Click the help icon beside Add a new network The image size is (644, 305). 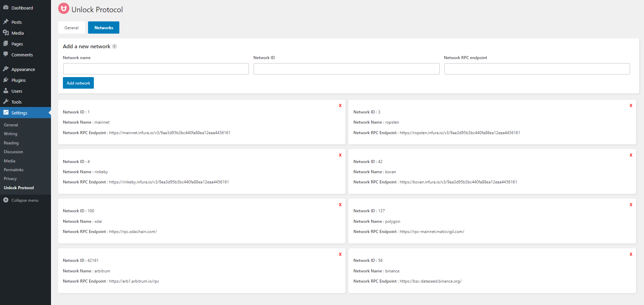(x=115, y=47)
